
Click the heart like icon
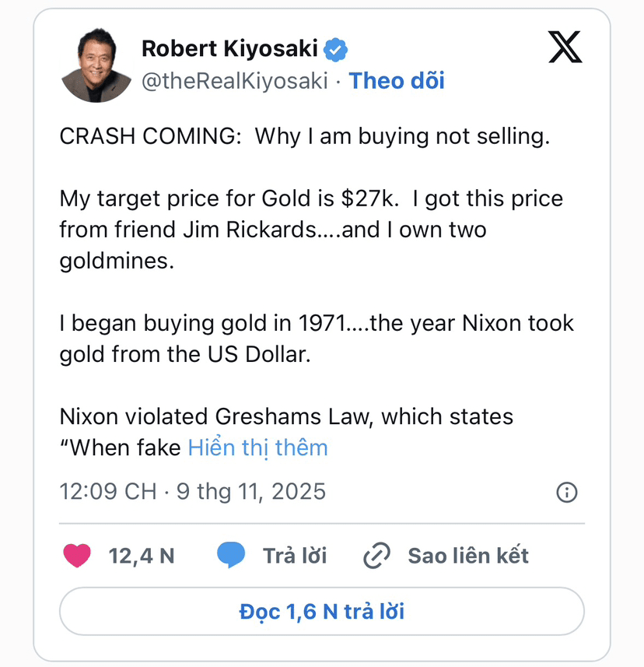coord(76,556)
